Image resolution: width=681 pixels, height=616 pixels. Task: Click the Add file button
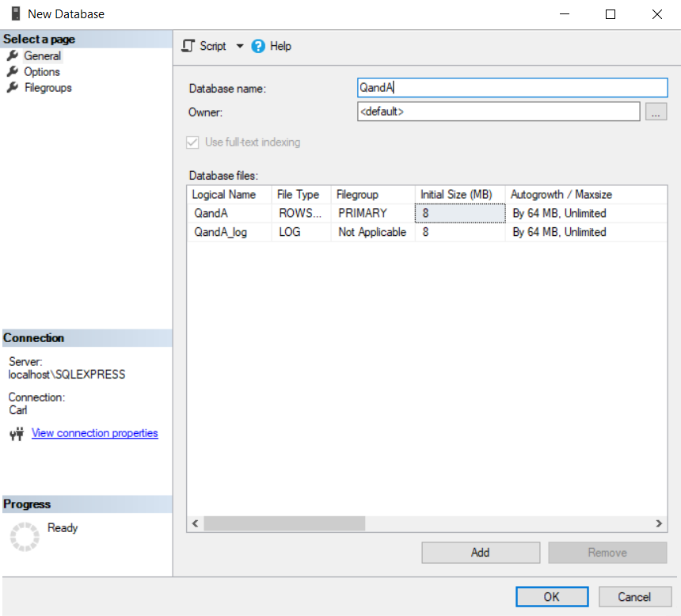coord(480,553)
